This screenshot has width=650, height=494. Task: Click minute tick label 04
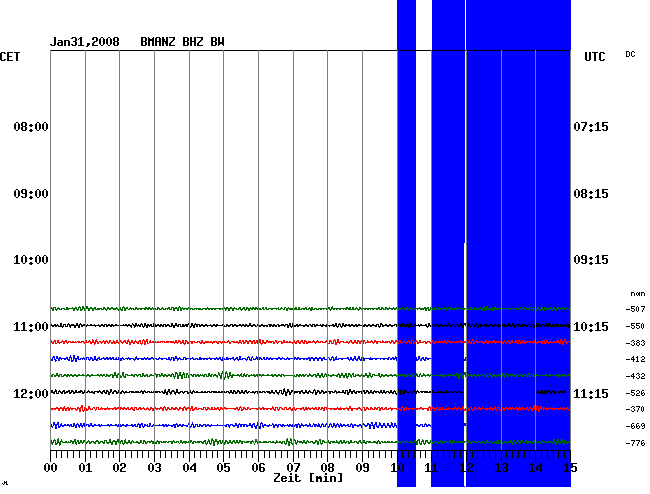pos(189,468)
